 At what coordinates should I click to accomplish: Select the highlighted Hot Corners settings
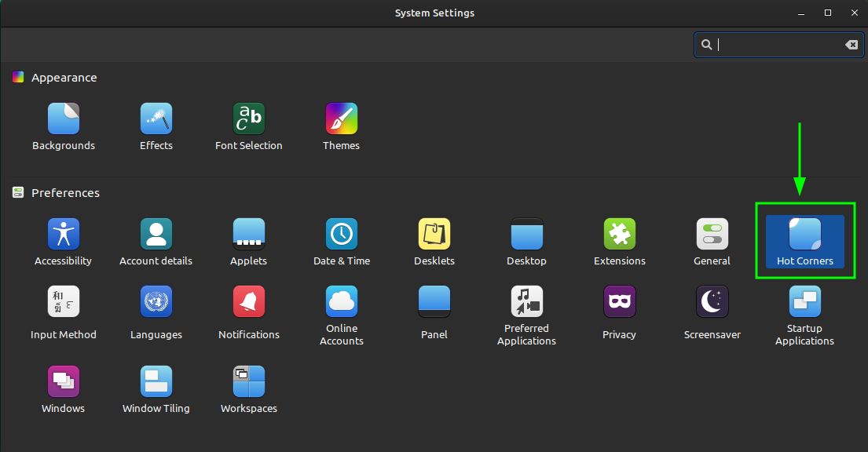[804, 240]
